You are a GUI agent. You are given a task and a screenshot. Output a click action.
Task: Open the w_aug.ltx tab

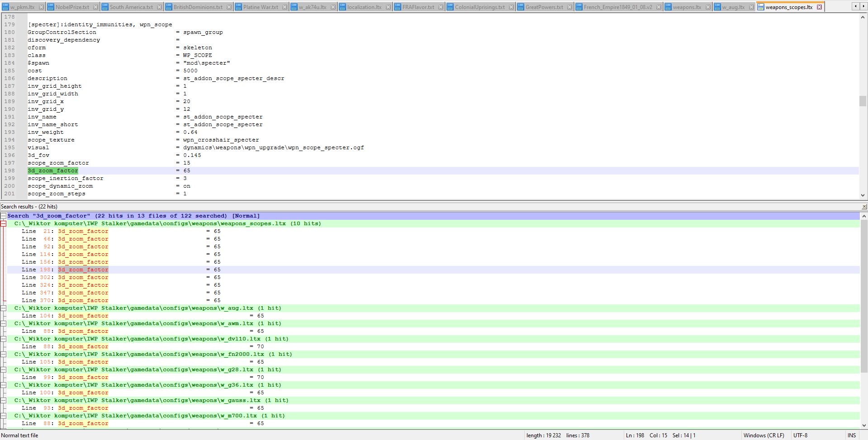pyautogui.click(x=733, y=7)
